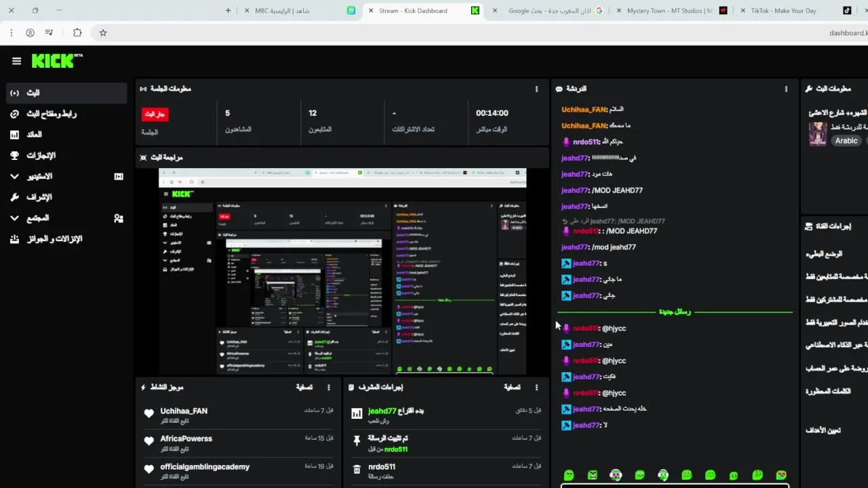Open chat panel three-dot menu
This screenshot has width=868, height=488.
[786, 89]
